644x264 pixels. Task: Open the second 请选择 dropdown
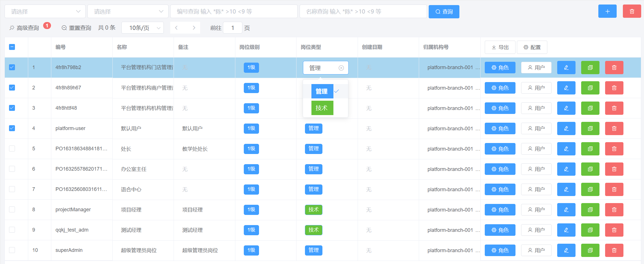(128, 12)
